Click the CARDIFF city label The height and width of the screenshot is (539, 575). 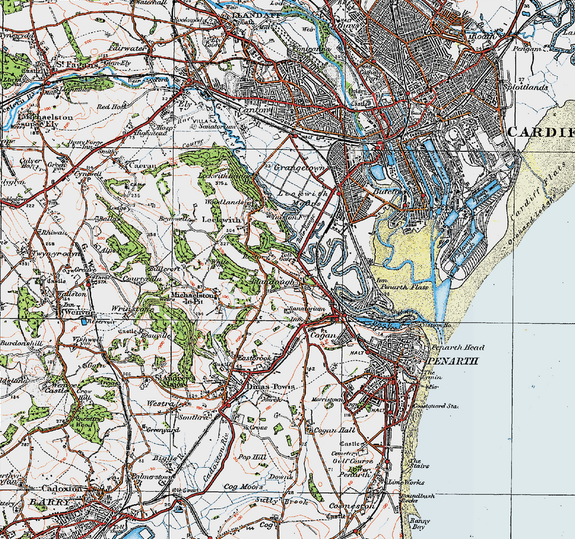[x=541, y=132]
